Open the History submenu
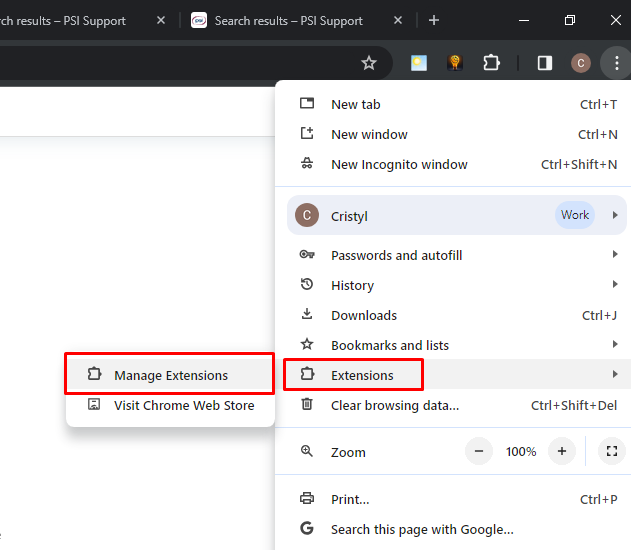The image size is (631, 550). pyautogui.click(x=453, y=285)
